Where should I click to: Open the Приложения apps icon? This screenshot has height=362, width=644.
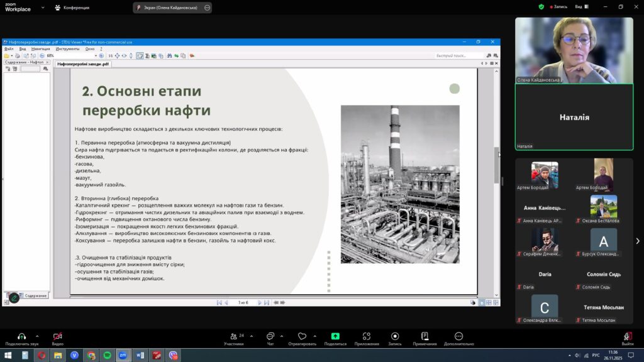click(366, 336)
